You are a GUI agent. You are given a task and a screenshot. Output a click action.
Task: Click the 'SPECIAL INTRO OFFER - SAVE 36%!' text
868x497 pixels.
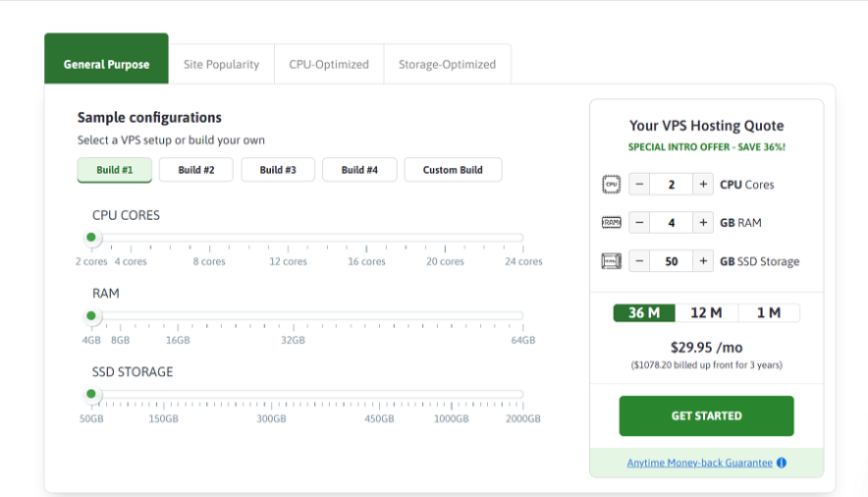click(706, 147)
